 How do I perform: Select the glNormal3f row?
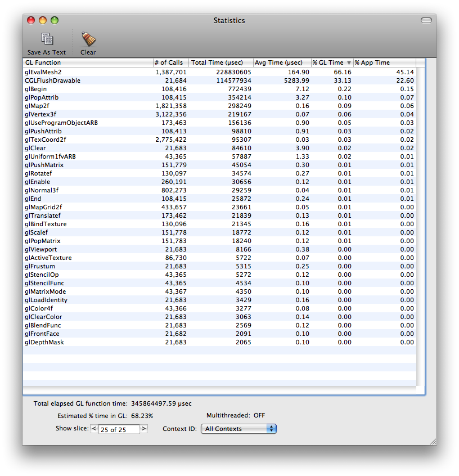(219, 190)
